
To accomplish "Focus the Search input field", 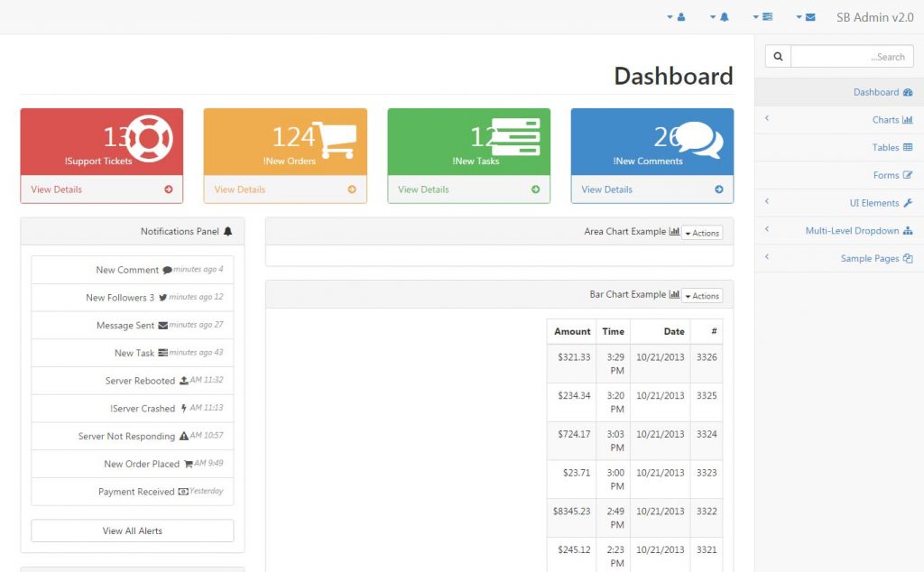I will pos(852,57).
